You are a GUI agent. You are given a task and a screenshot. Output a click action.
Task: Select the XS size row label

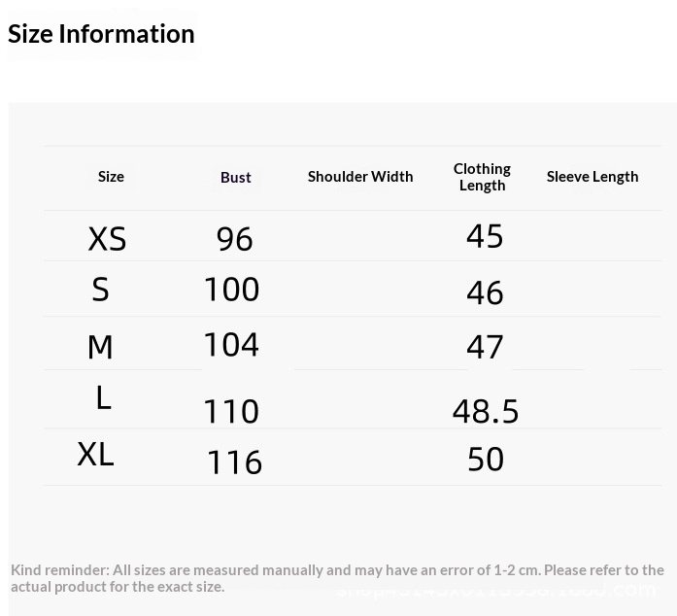pos(107,239)
